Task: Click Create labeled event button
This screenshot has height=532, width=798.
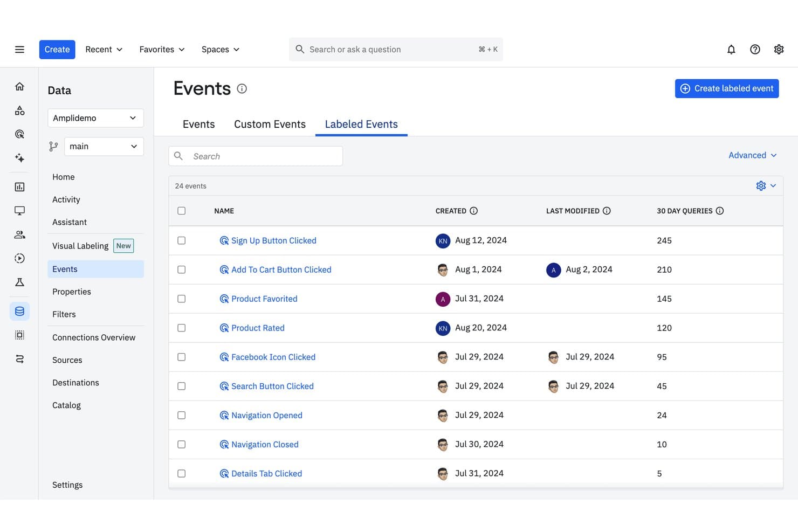Action: 726,88
